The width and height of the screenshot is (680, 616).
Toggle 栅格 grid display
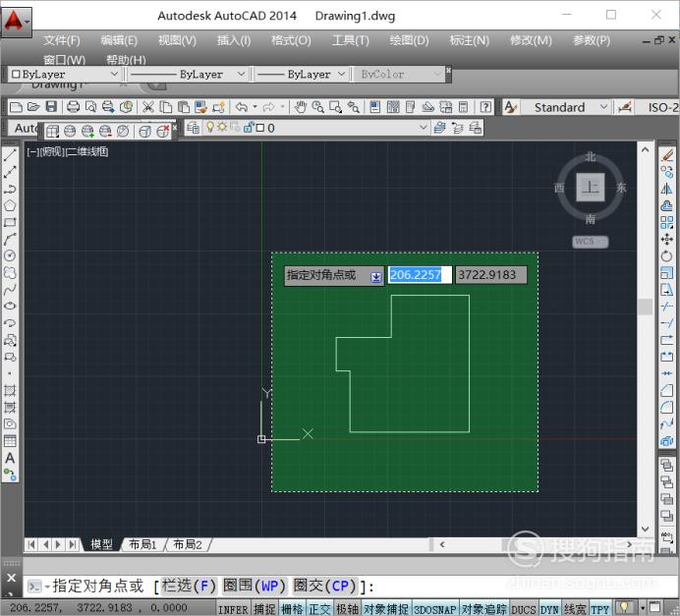292,609
